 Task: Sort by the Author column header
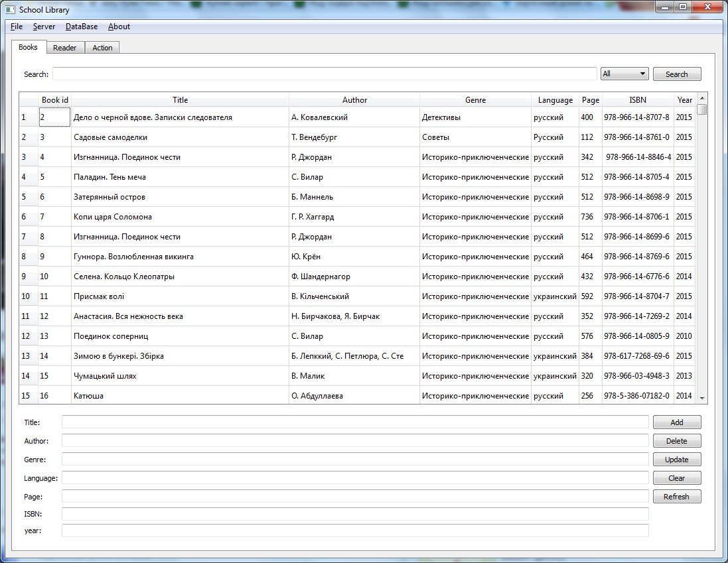pos(354,99)
